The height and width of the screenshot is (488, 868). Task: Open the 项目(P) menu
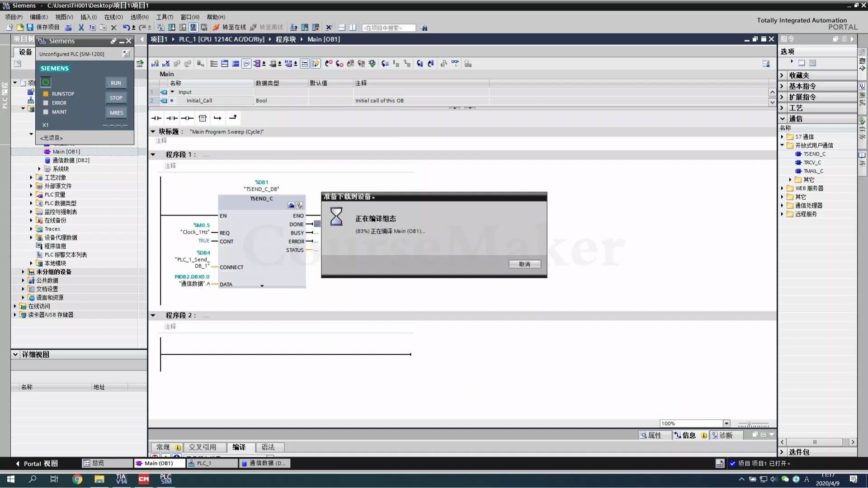click(x=14, y=17)
